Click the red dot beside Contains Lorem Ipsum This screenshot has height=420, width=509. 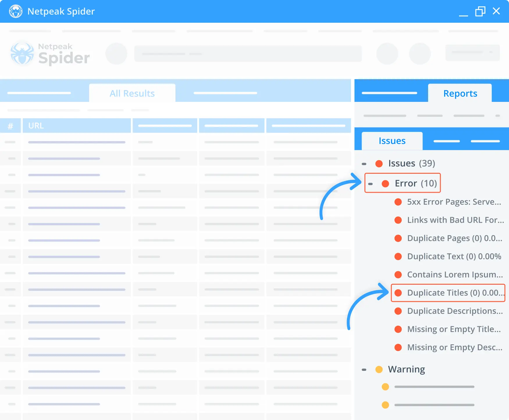pos(398,274)
